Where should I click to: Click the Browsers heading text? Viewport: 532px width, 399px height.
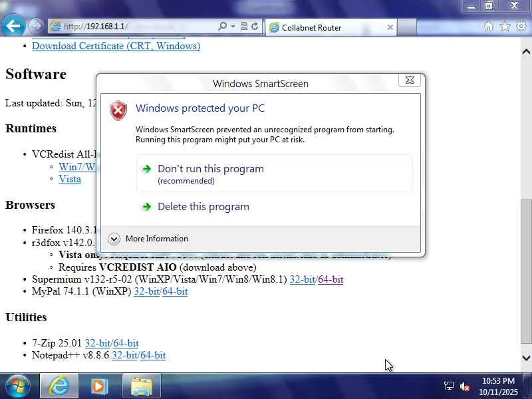coord(30,205)
